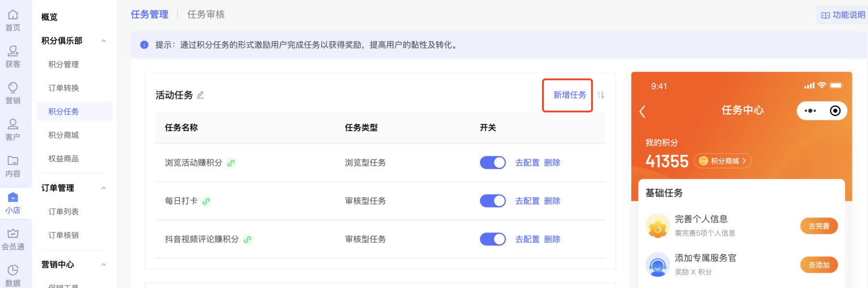Click the headset avatar for 添加专属服务官
Image resolution: width=868 pixels, height=288 pixels.
658,264
